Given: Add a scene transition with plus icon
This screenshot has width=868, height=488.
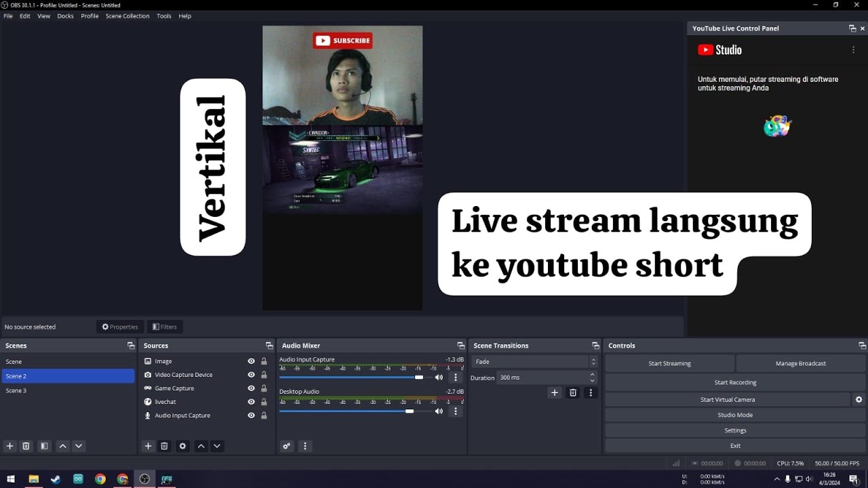Looking at the screenshot, I should point(555,392).
